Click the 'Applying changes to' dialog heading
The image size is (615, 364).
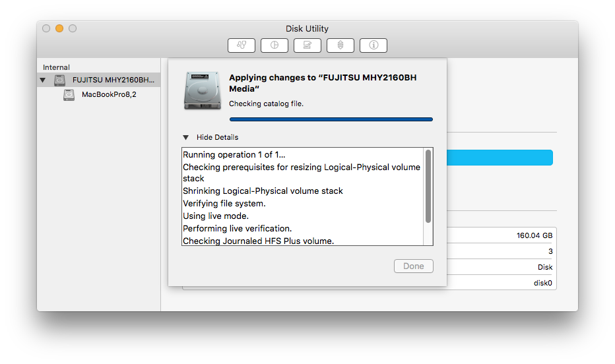tap(323, 83)
